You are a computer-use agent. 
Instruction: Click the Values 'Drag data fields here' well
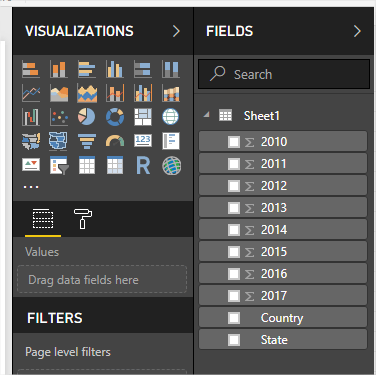pyautogui.click(x=102, y=279)
